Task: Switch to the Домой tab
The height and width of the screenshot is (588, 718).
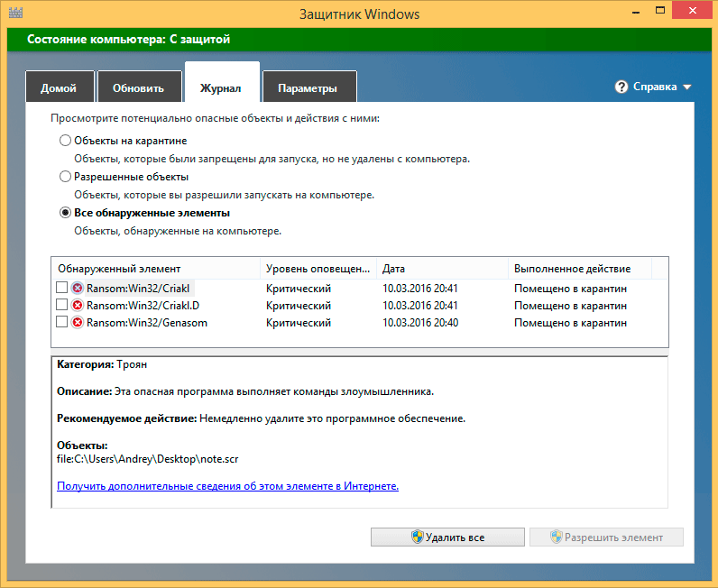Action: point(59,88)
